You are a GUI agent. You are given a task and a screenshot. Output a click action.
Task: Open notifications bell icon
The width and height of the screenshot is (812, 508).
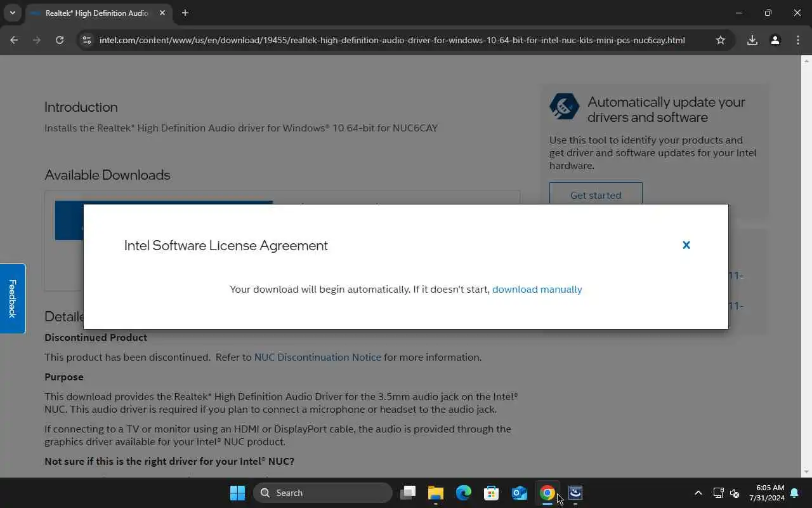[x=794, y=493]
